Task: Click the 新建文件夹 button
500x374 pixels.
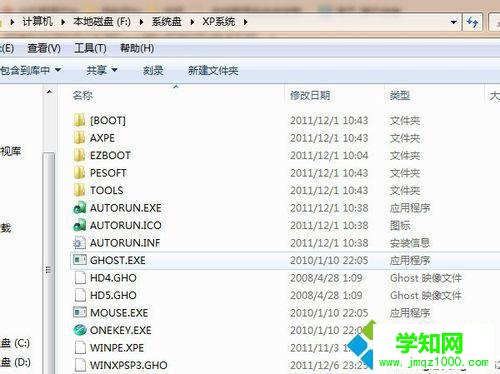Action: point(213,70)
